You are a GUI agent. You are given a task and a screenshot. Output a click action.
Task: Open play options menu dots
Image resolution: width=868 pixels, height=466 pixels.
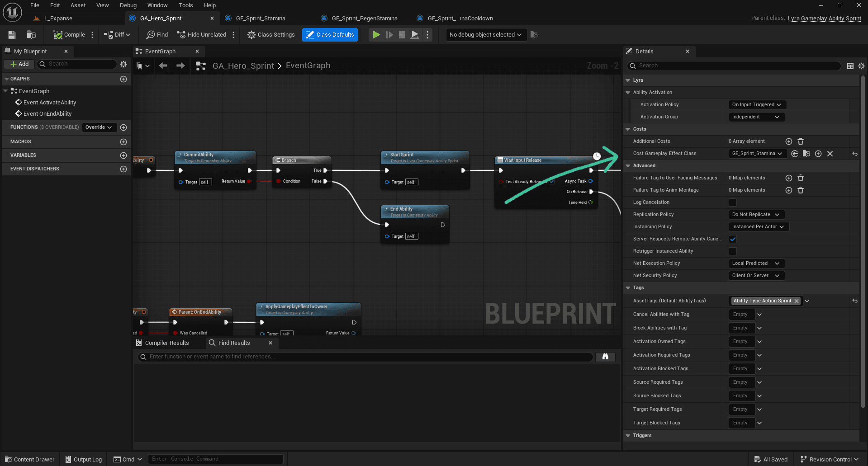pyautogui.click(x=427, y=35)
